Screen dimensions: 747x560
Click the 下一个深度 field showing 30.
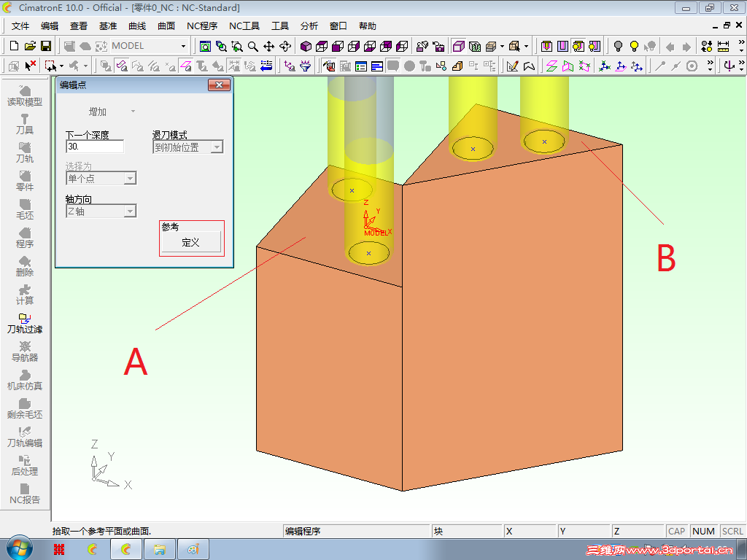coord(95,146)
